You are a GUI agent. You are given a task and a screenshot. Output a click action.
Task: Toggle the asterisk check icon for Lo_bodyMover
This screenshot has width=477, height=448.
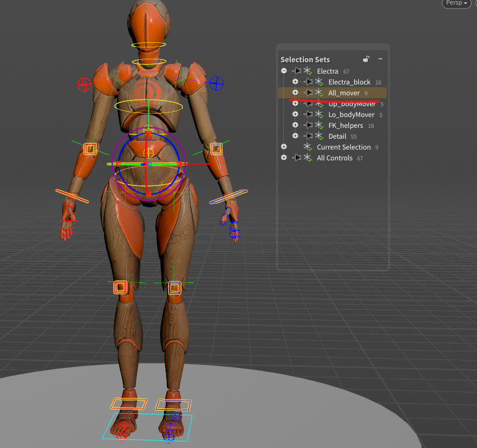coord(319,115)
